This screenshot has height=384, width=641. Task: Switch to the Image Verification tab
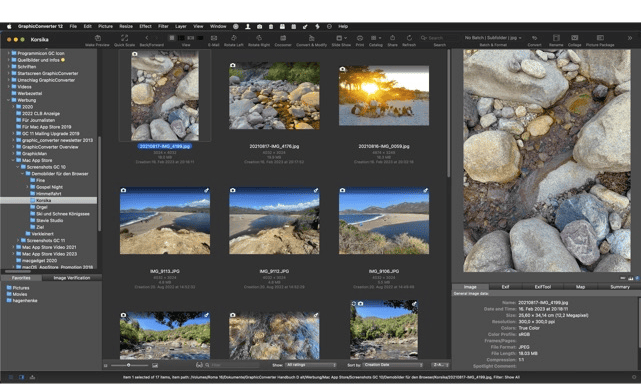[72, 278]
